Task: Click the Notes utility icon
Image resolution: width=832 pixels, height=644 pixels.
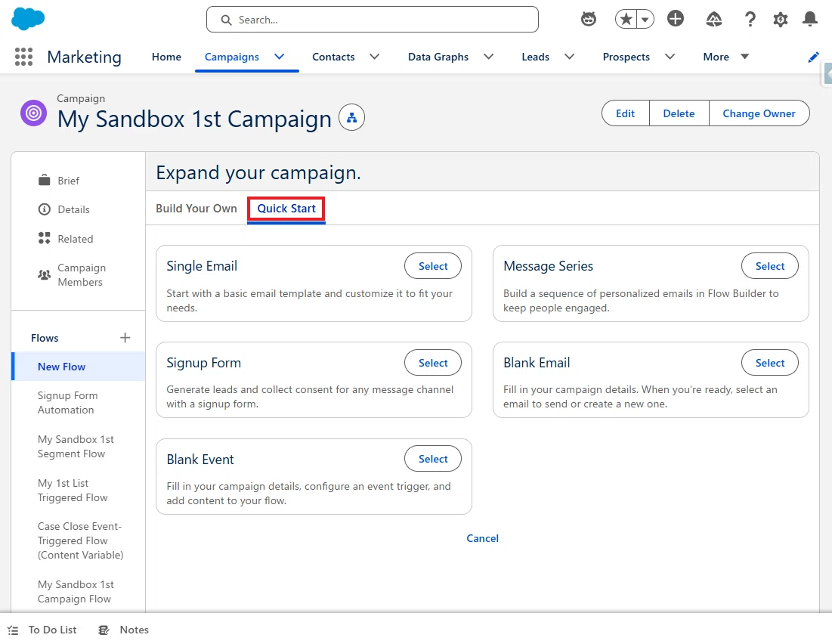Action: pos(104,630)
